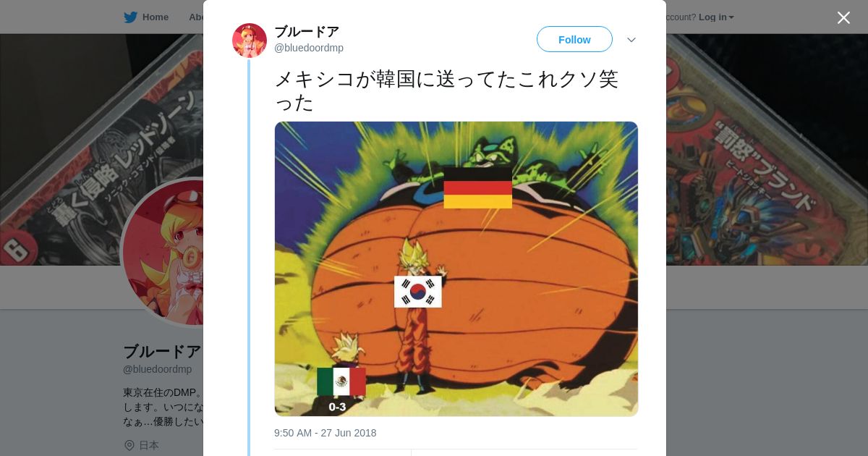Click the location pin icon next to 日本
Image resolution: width=868 pixels, height=456 pixels.
click(129, 445)
